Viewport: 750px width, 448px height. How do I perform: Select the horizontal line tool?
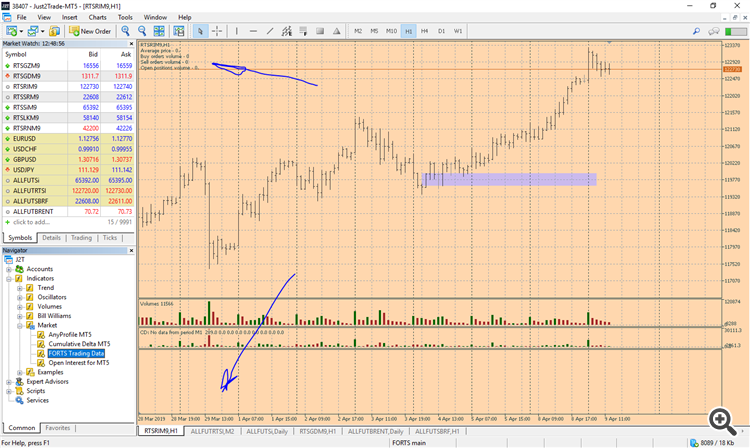click(x=254, y=31)
